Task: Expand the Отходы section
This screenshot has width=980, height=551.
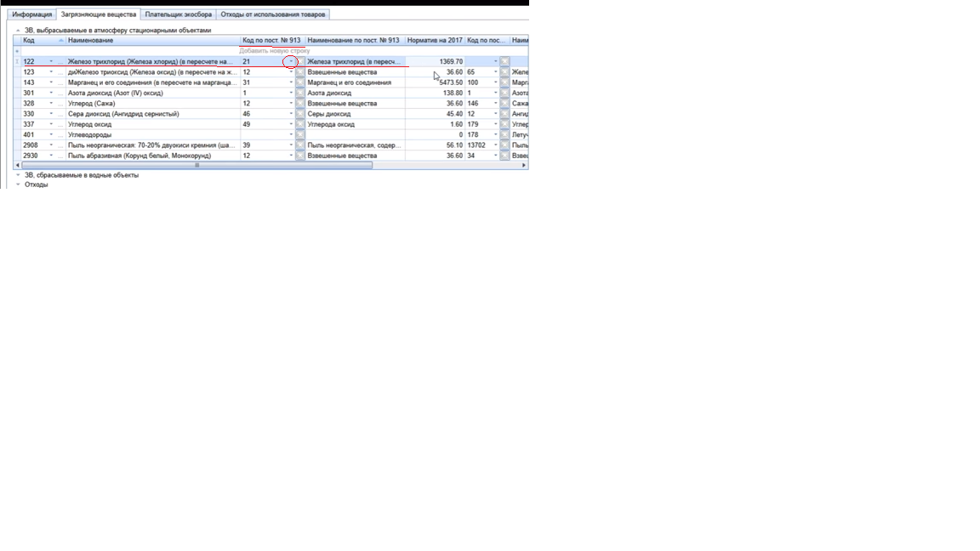Action: [x=18, y=185]
